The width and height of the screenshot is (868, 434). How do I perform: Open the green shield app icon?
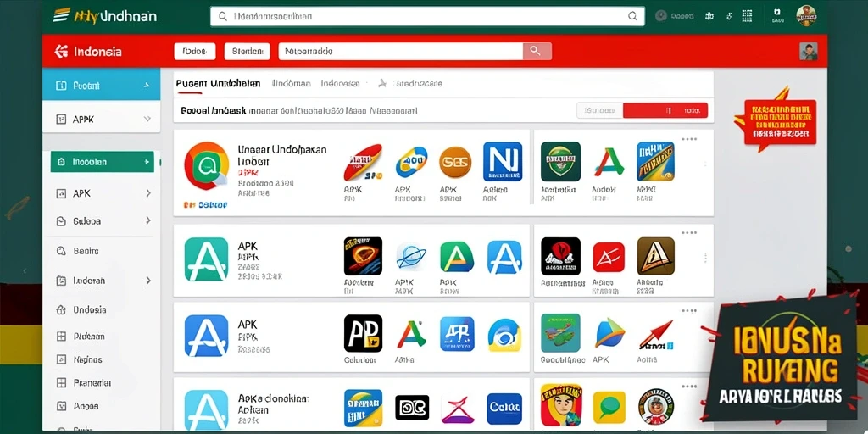pyautogui.click(x=561, y=162)
